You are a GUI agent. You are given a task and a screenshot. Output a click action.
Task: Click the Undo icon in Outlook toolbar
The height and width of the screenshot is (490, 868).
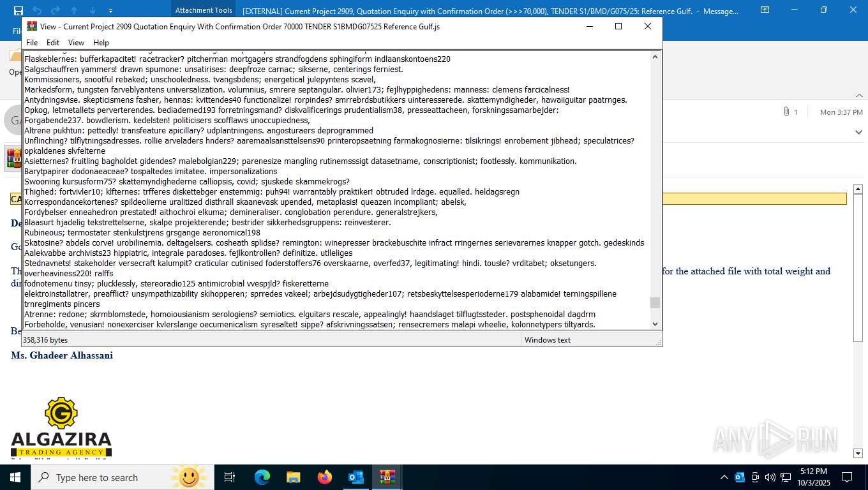[36, 10]
